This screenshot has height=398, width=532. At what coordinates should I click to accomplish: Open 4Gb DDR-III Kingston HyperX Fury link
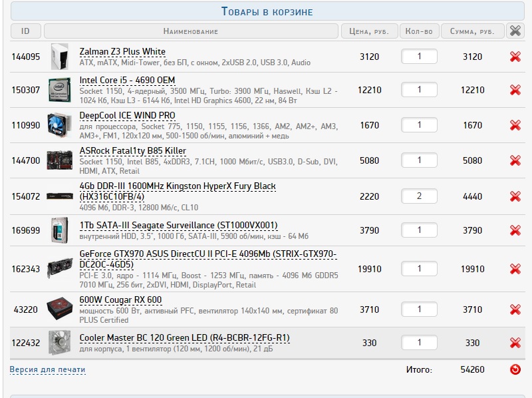click(x=178, y=191)
